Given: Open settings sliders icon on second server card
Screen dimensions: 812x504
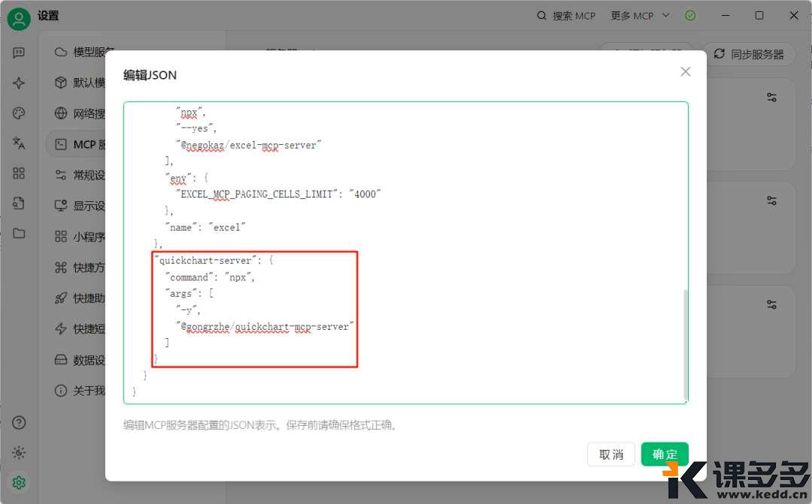Looking at the screenshot, I should 771,201.
